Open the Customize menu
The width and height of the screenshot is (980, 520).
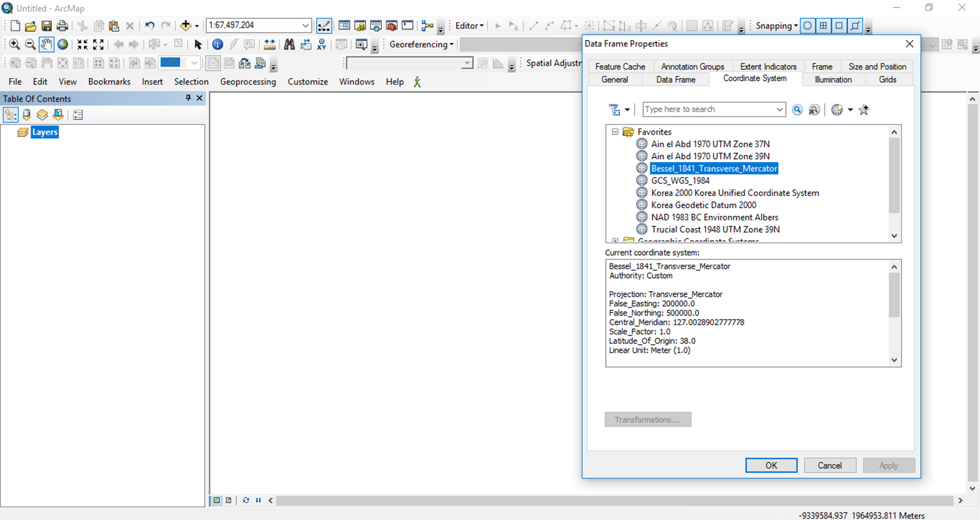pos(308,82)
